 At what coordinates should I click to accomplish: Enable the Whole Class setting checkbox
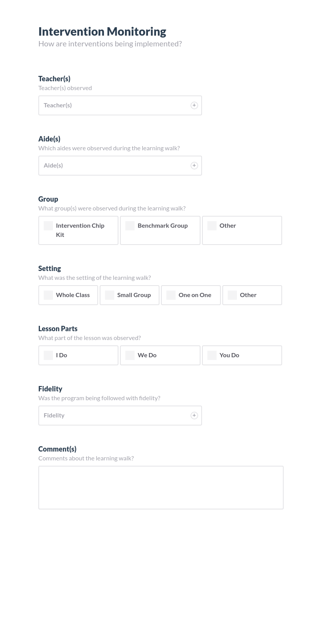48,295
